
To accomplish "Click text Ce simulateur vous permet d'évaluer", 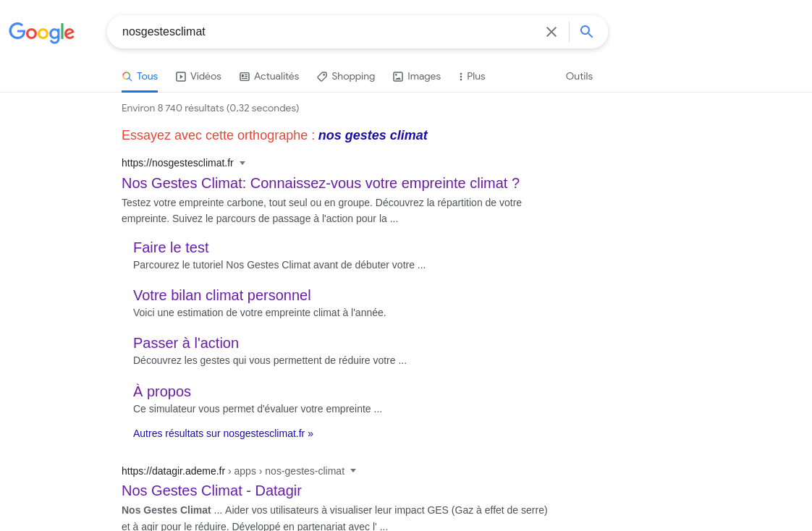I will click(258, 409).
